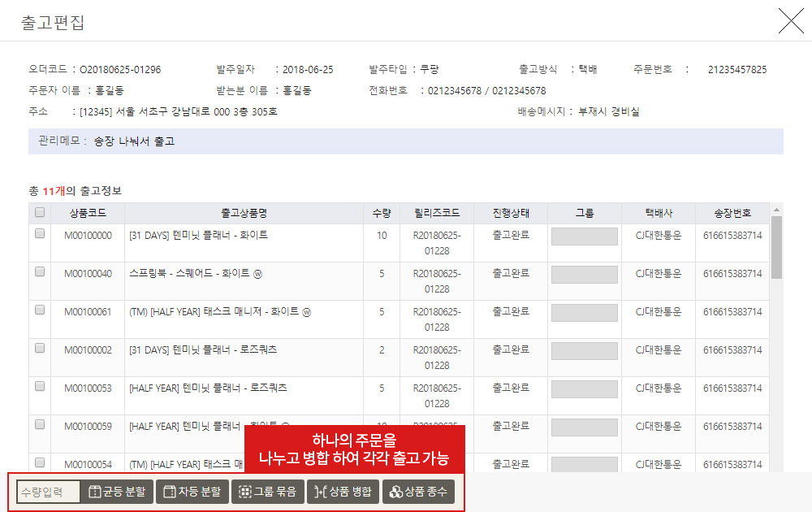
Task: Toggle the select-all checkbox in table header
Action: click(x=40, y=213)
